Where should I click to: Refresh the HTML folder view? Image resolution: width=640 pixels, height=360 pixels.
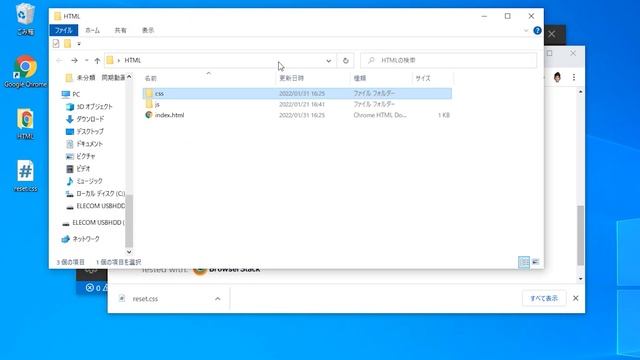coord(346,60)
